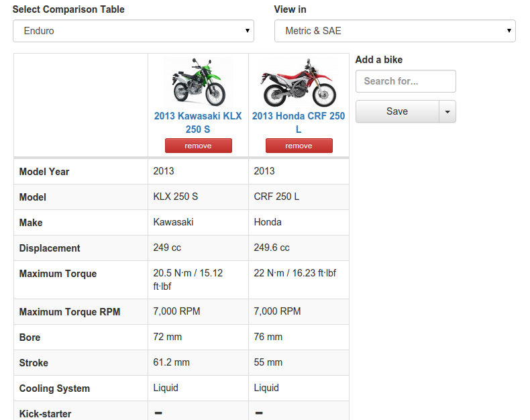
Task: Click the green Kawasaki motorcycle thumbnail
Action: click(199, 82)
